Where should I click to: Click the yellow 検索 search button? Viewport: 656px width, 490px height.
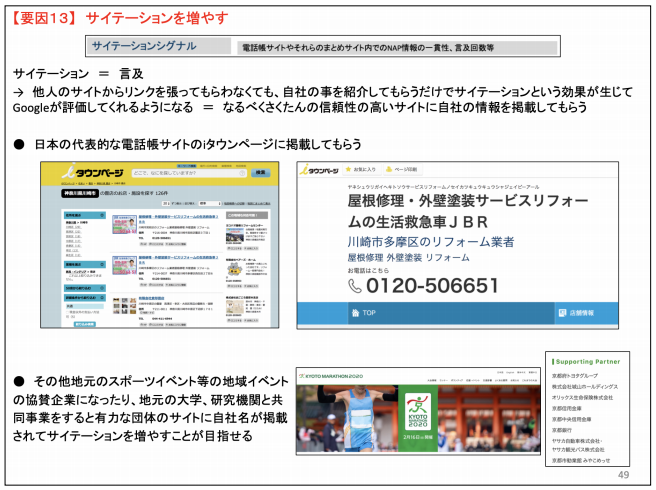coord(262,173)
